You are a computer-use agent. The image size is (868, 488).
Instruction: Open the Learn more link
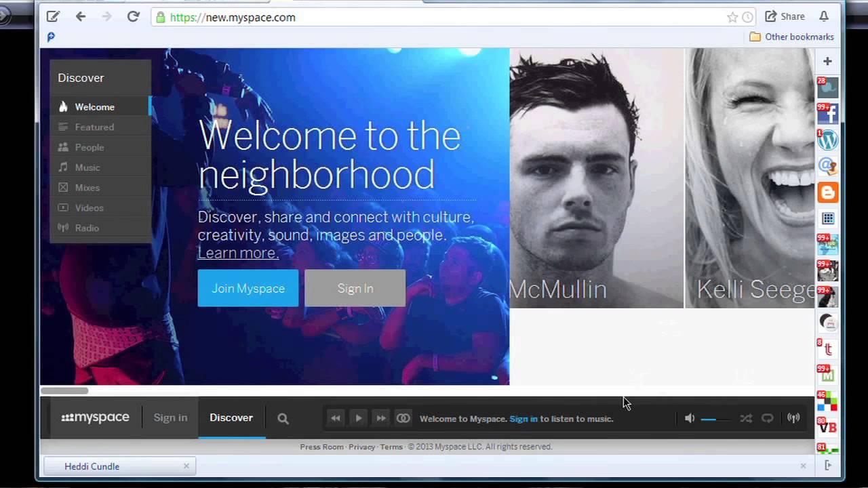(237, 253)
